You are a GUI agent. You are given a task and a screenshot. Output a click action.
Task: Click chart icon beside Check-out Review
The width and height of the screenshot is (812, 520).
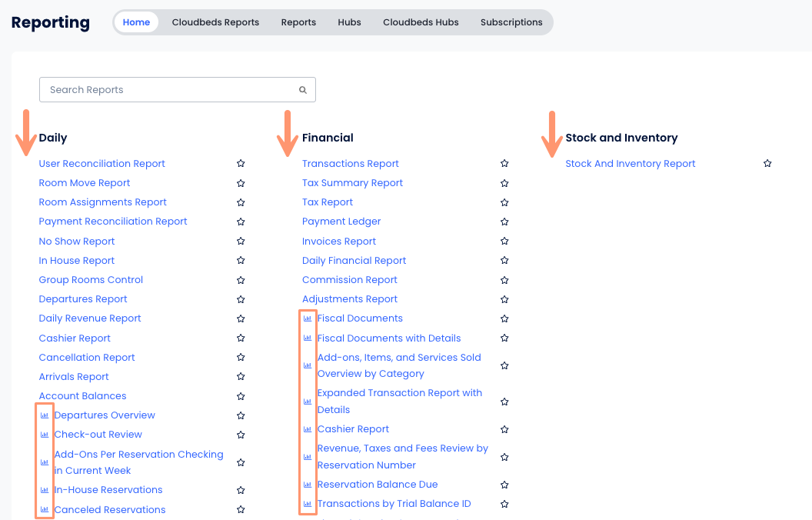point(45,435)
